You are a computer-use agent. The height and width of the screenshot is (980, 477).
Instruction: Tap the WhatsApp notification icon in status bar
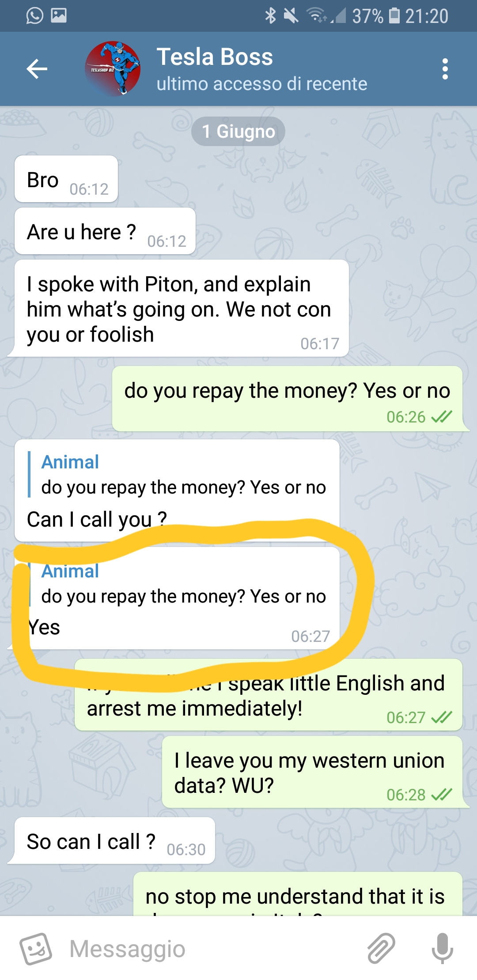(35, 16)
